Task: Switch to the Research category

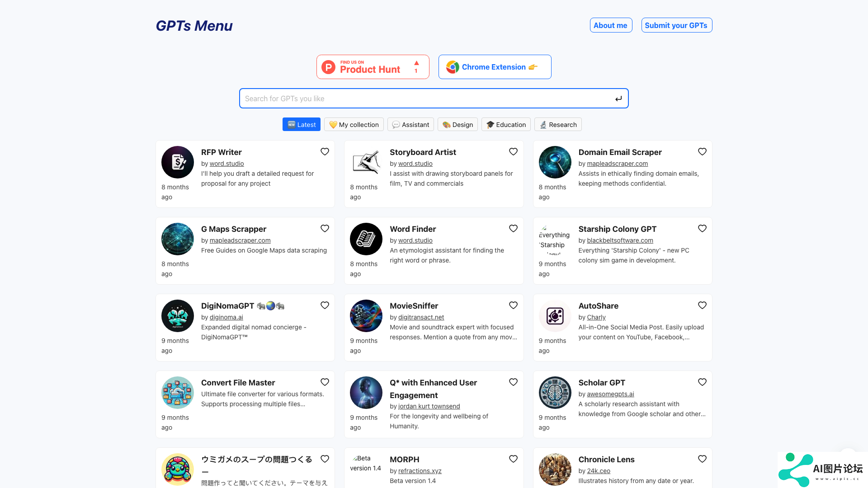Action: (x=558, y=125)
